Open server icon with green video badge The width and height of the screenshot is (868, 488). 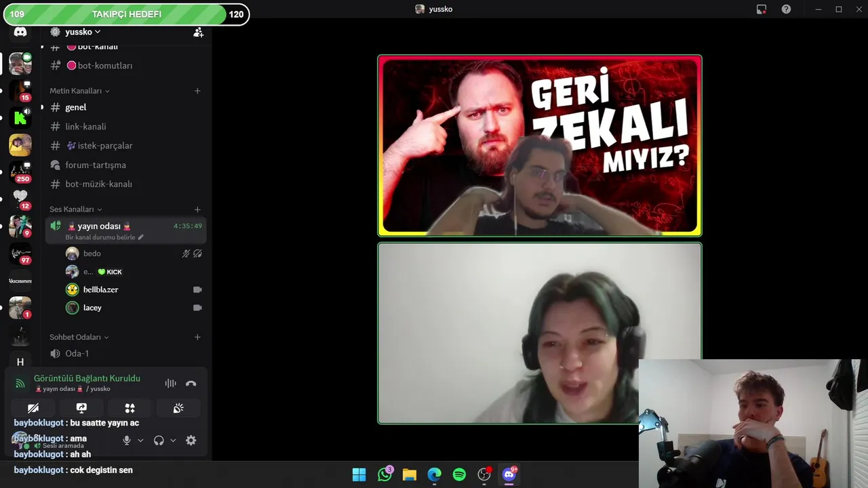tap(20, 64)
